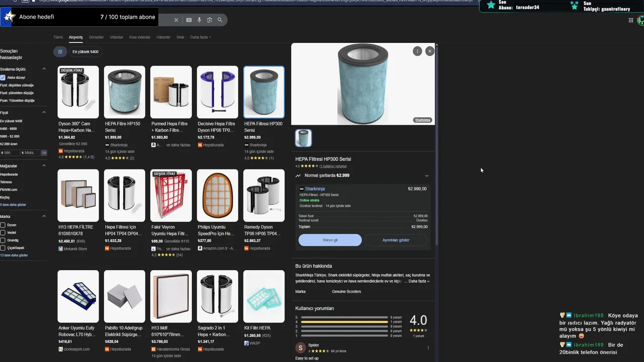Click the Sharkninja SN logo in the offer card
Viewport: 644px width, 362px height.
tap(301, 189)
